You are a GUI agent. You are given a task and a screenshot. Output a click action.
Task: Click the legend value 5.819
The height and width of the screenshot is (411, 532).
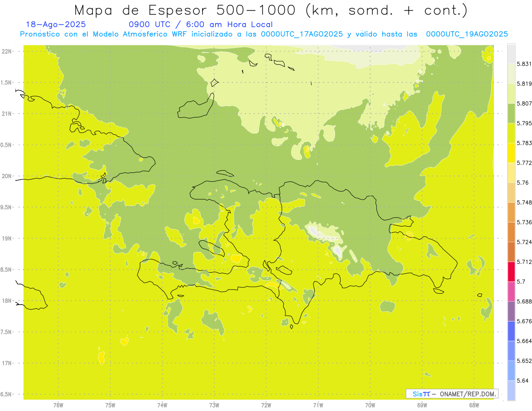pyautogui.click(x=524, y=83)
